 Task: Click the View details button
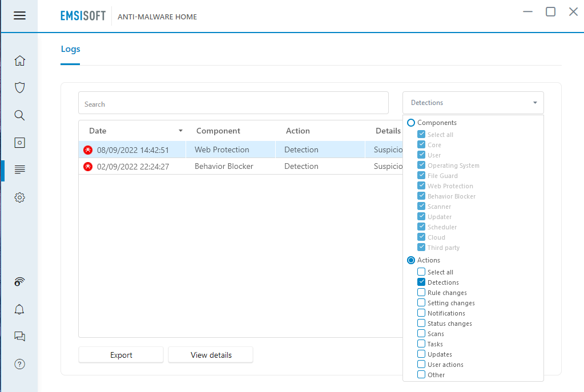[211, 355]
